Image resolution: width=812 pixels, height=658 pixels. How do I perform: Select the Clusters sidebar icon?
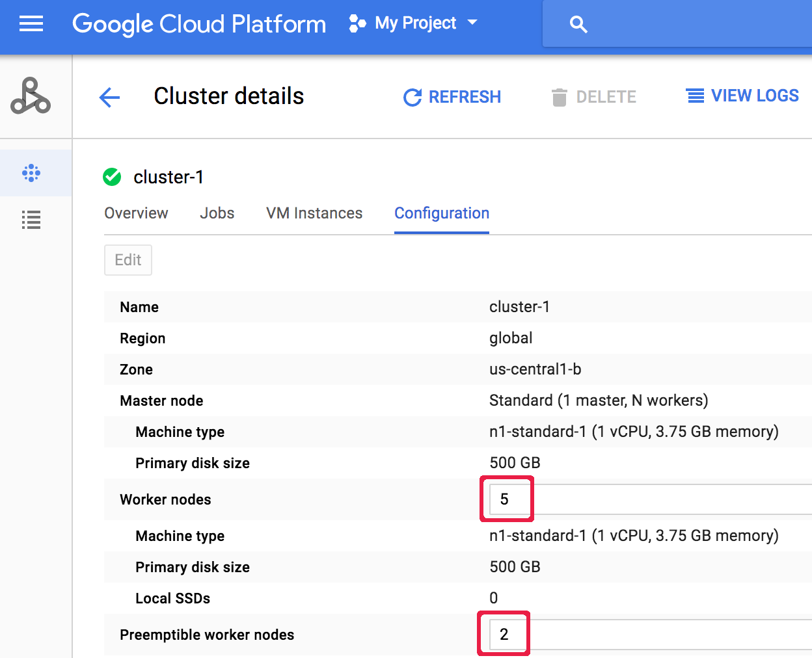click(x=31, y=173)
